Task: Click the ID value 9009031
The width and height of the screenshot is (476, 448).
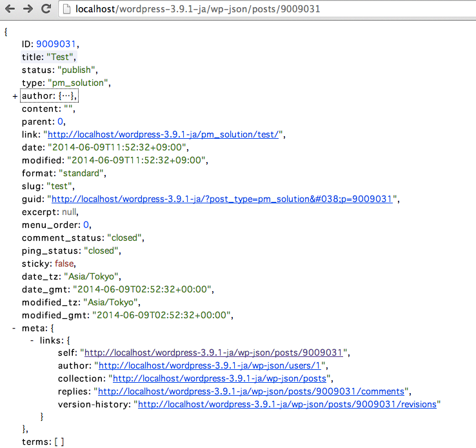Action: coord(56,45)
